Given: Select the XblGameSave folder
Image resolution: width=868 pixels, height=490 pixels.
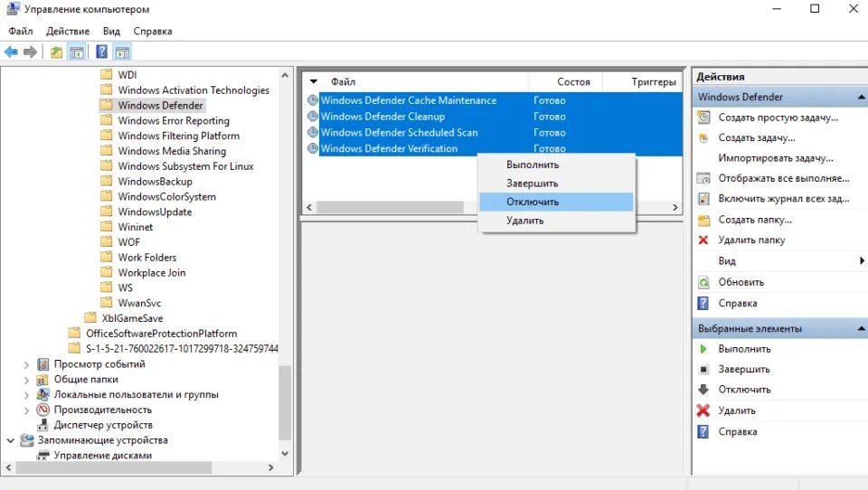Looking at the screenshot, I should pyautogui.click(x=132, y=318).
